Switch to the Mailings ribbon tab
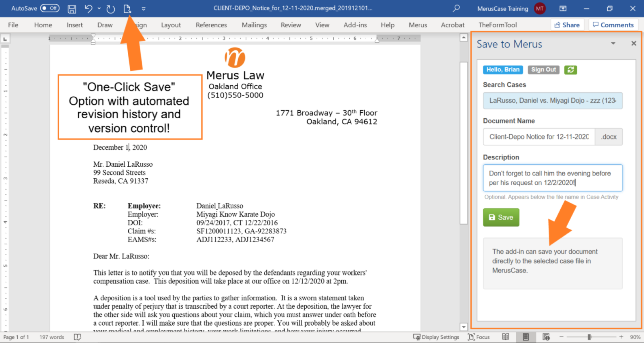The height and width of the screenshot is (343, 644). (254, 25)
